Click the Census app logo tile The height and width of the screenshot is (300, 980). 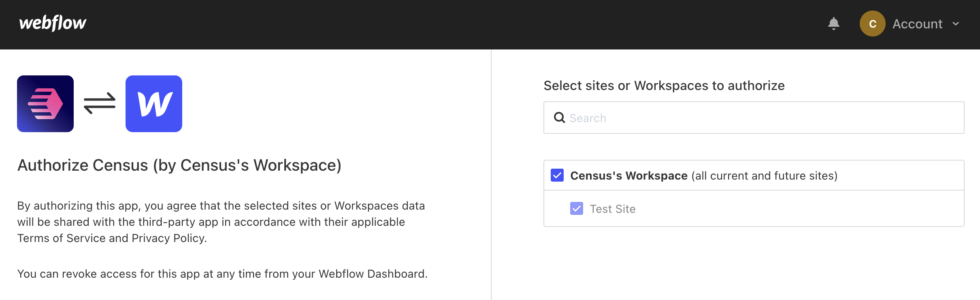point(45,104)
